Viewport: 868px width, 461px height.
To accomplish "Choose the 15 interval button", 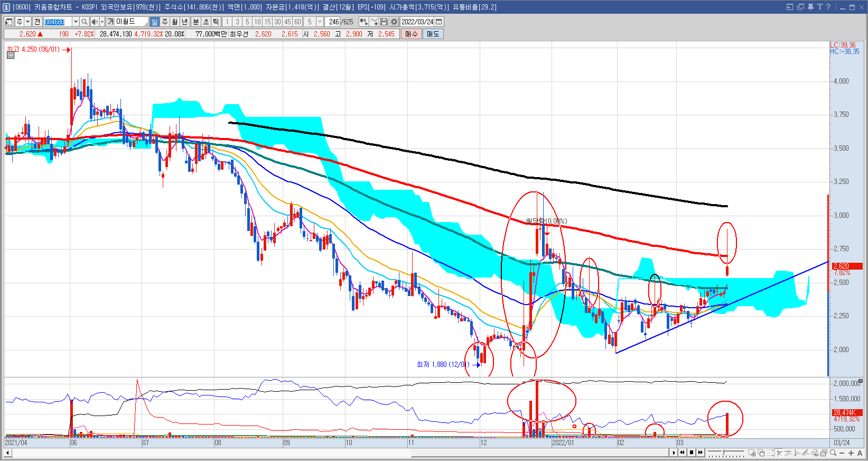I will 267,22.
